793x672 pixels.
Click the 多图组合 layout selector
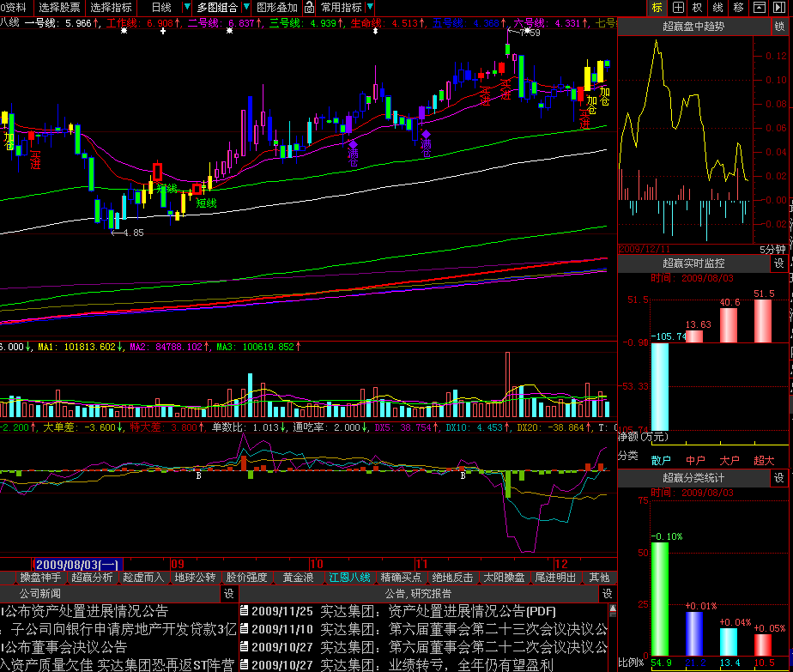tap(217, 8)
